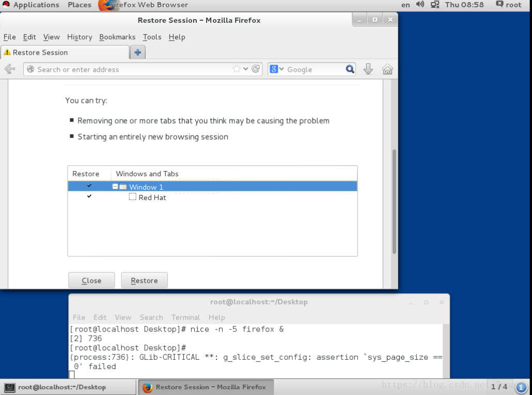
Task: Open Downloads with the arrow icon
Action: tap(368, 69)
